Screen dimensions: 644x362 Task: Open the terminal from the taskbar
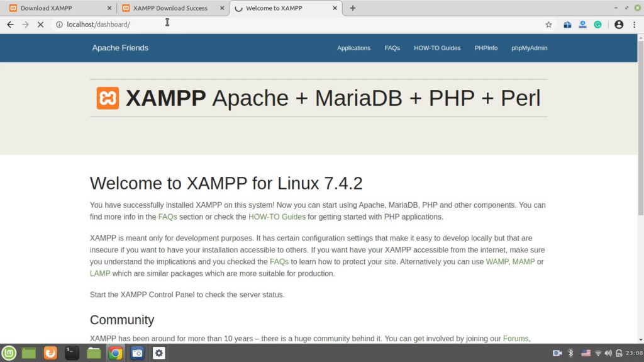(72, 353)
